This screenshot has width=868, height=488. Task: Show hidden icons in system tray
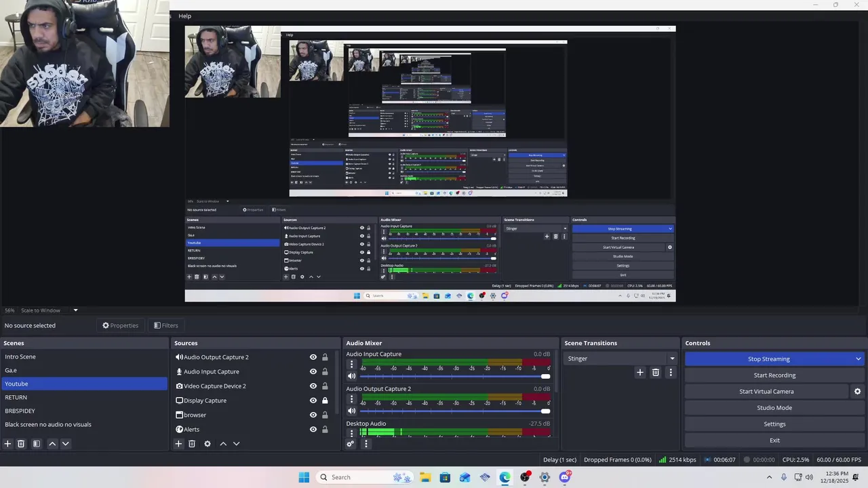click(x=769, y=477)
